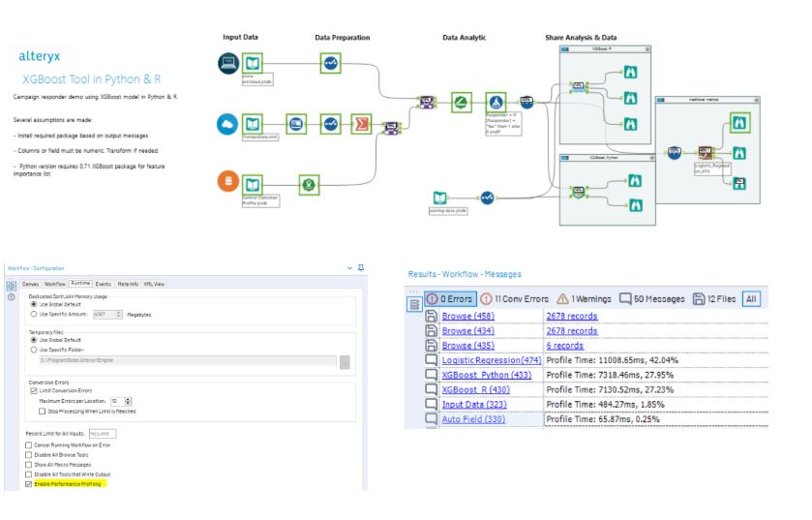Select the Select tool after scoring data input

click(x=488, y=198)
